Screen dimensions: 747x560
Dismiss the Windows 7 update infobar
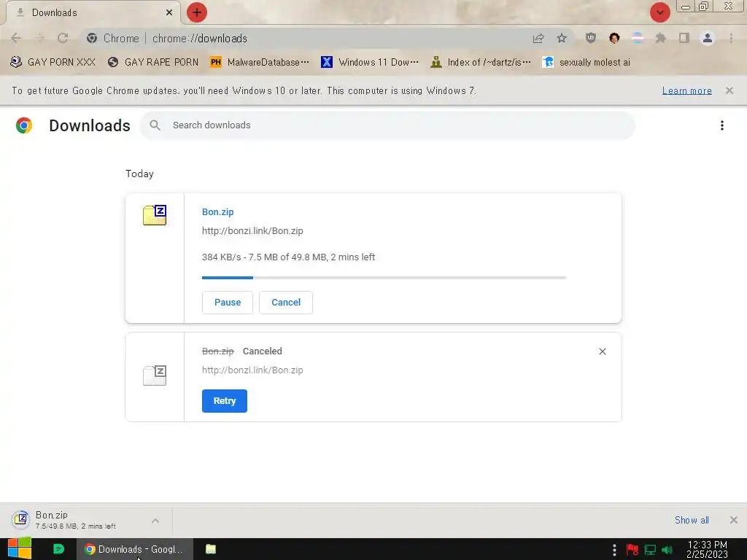click(729, 90)
